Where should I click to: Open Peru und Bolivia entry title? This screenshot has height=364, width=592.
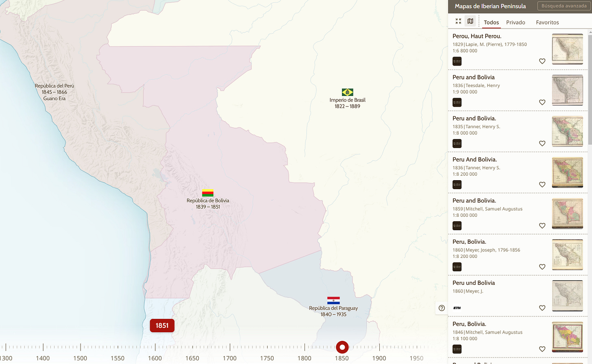pyautogui.click(x=474, y=283)
